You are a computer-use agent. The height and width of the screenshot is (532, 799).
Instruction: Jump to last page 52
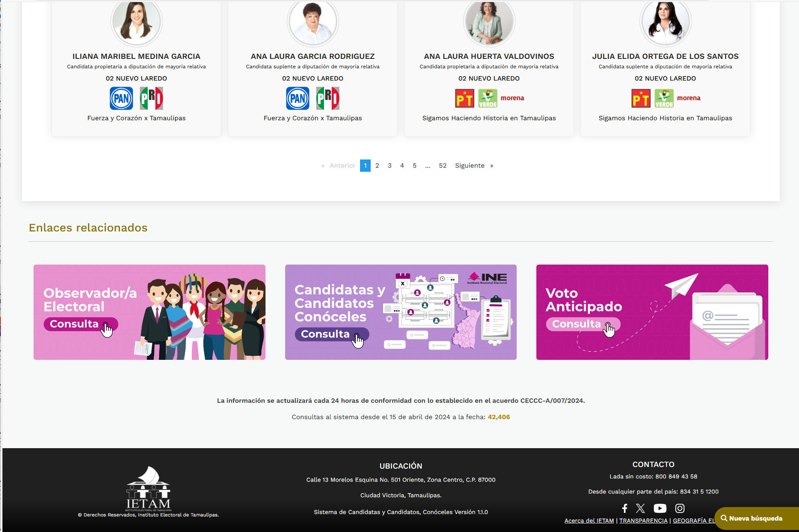(x=443, y=166)
